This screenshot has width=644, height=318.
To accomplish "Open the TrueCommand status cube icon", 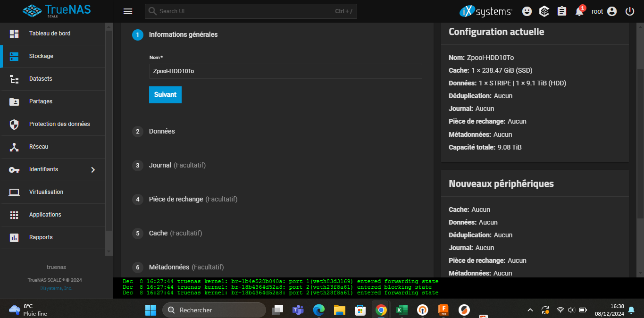I will (544, 11).
